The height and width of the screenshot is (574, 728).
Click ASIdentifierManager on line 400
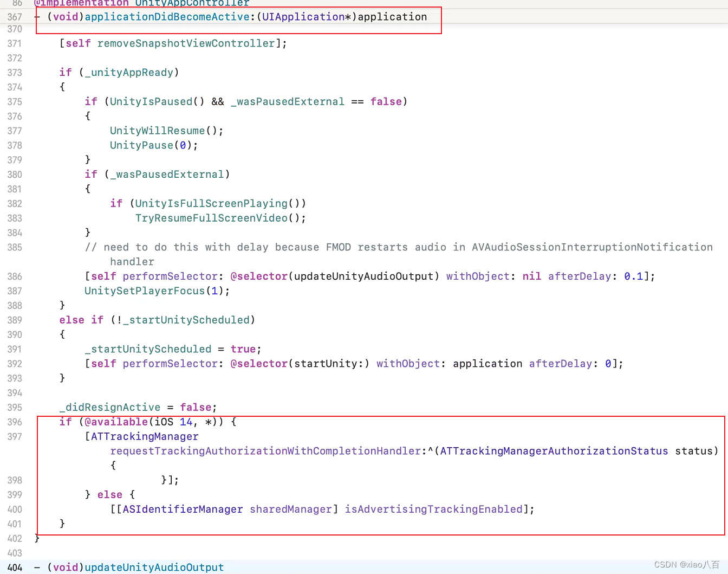tap(183, 509)
